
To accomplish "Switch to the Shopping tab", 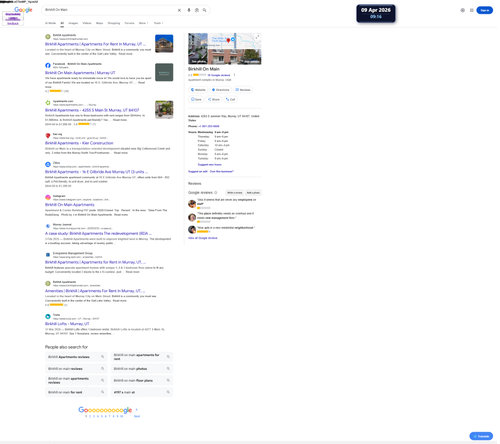I will pyautogui.click(x=114, y=23).
